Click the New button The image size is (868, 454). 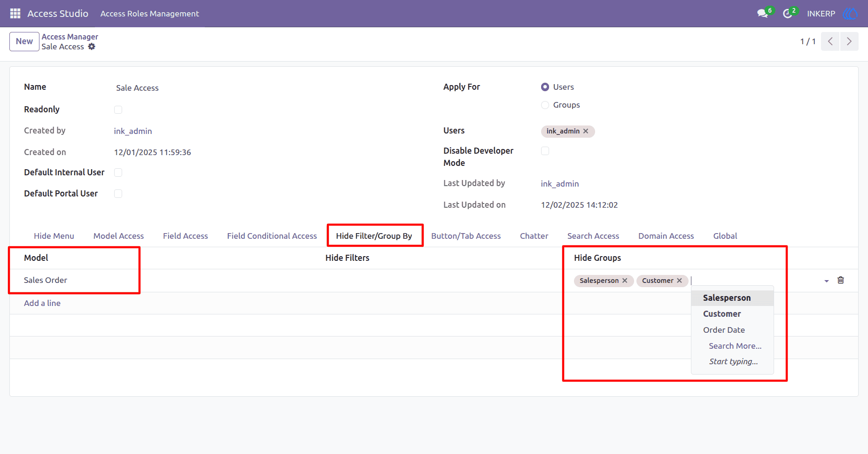pyautogui.click(x=24, y=41)
